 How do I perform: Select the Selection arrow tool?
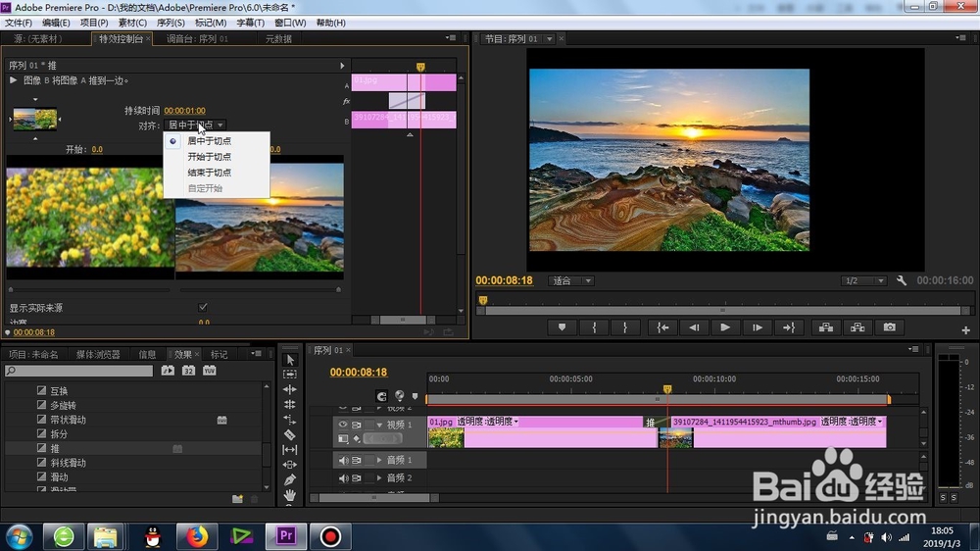(x=290, y=360)
